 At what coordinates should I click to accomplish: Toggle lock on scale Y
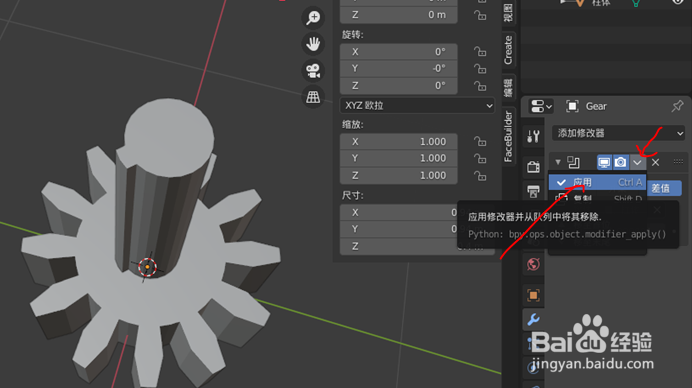tap(480, 158)
